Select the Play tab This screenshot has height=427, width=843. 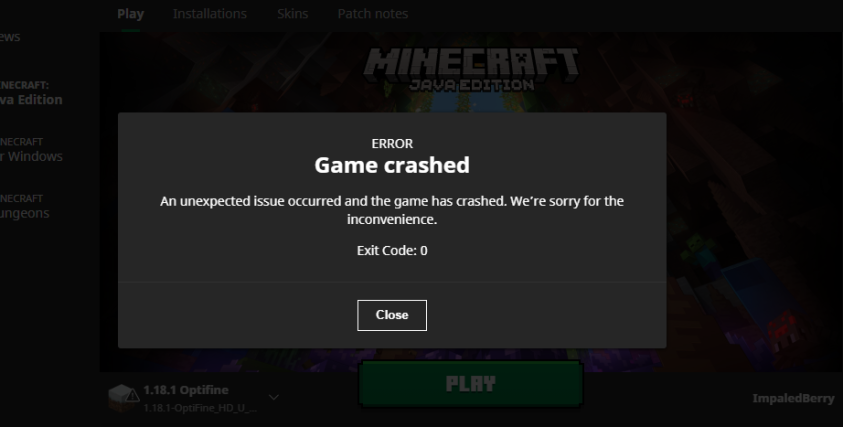pos(130,13)
